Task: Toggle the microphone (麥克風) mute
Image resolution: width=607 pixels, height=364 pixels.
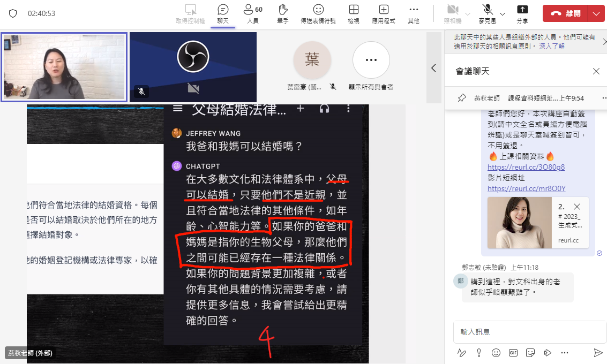Action: [x=488, y=14]
